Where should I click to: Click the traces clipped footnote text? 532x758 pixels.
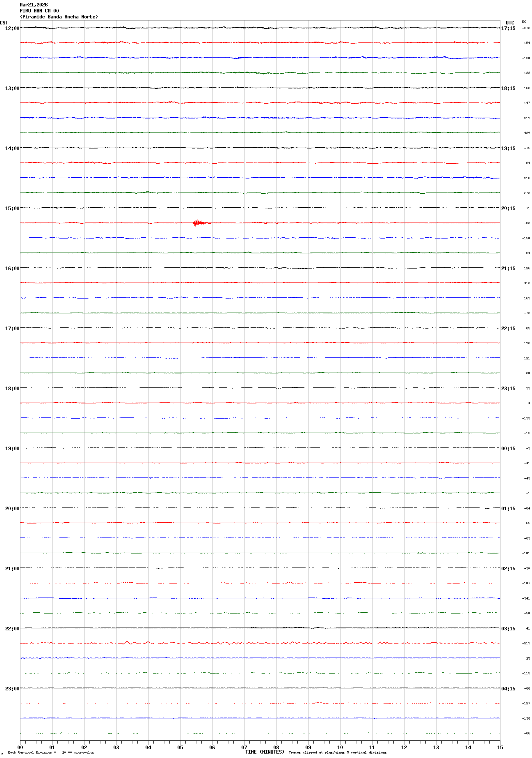click(338, 752)
